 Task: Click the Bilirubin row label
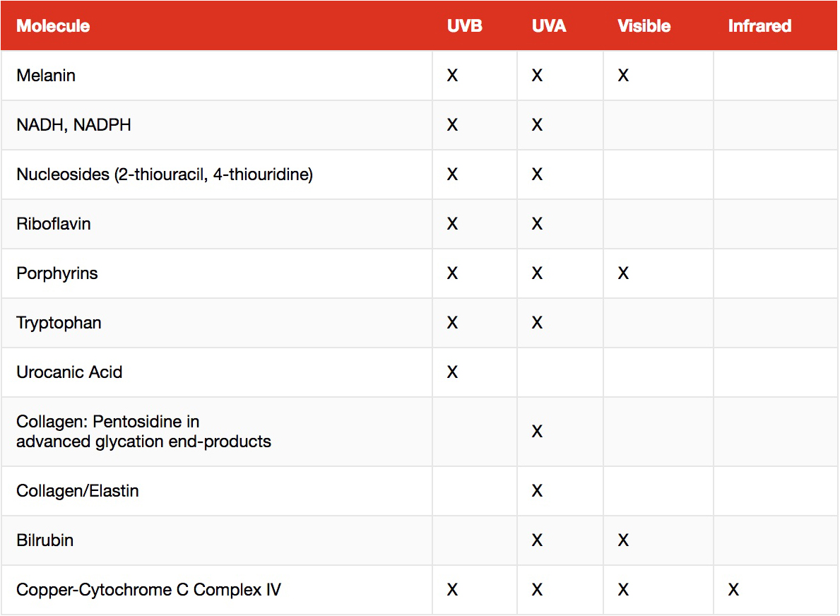[x=45, y=540]
